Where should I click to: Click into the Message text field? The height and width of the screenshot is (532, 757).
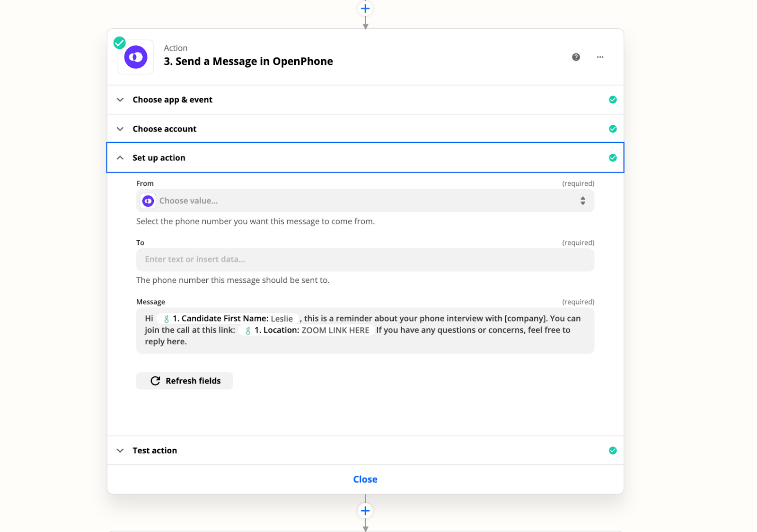(365, 331)
